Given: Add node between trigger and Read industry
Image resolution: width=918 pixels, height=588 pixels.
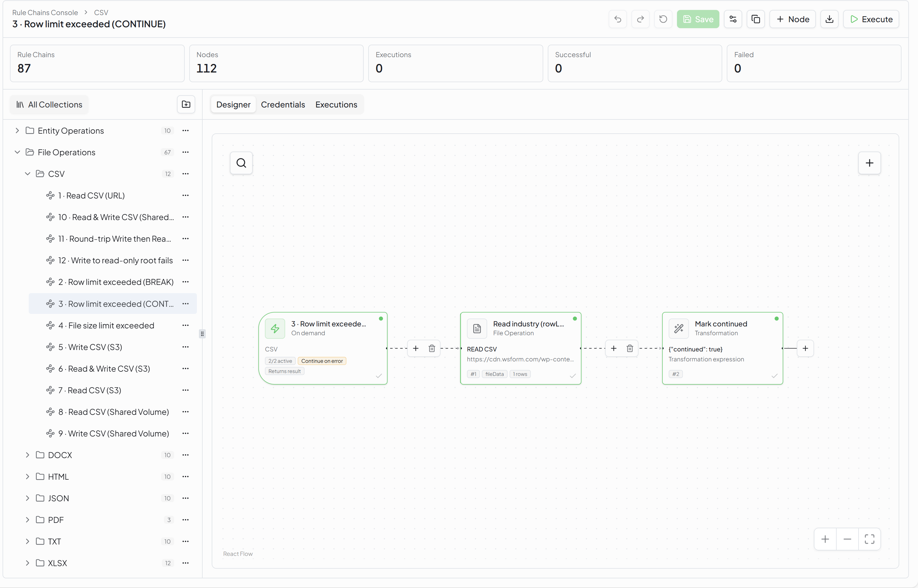Looking at the screenshot, I should point(416,348).
